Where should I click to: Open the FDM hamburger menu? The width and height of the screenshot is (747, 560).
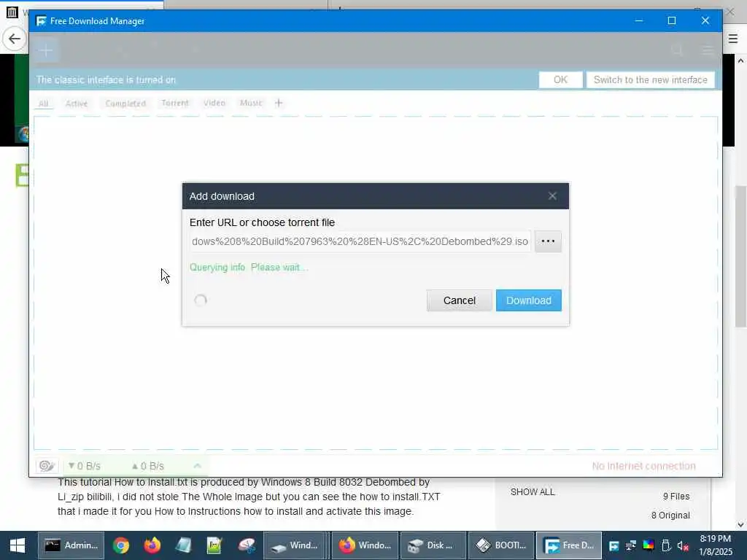click(x=708, y=50)
